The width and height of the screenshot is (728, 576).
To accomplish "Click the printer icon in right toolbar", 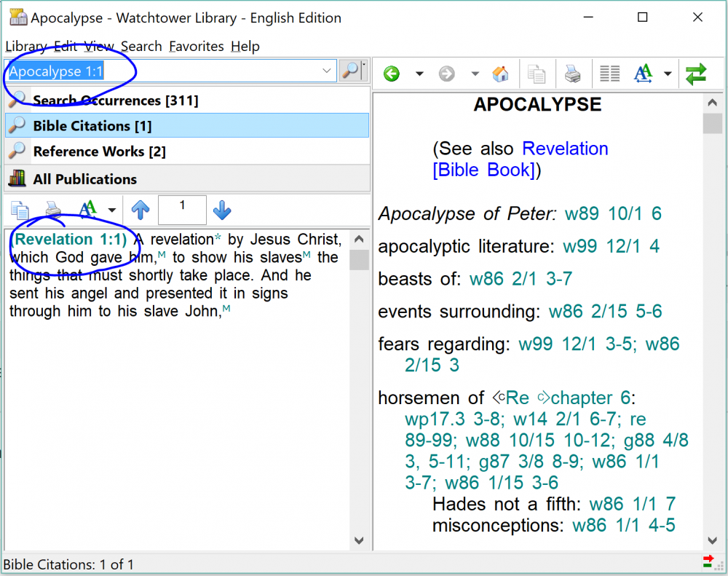I will tap(573, 74).
